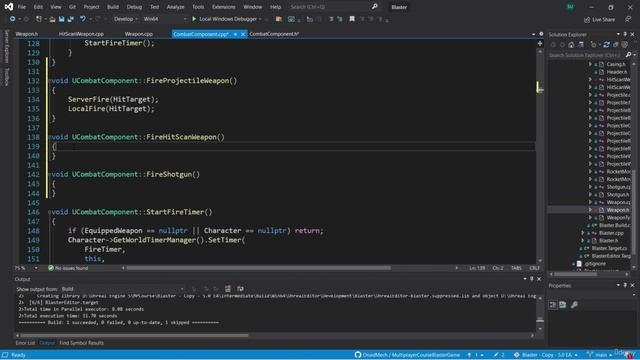Click the feedback icon beside Live Share
640x360 pixels.
628,19
